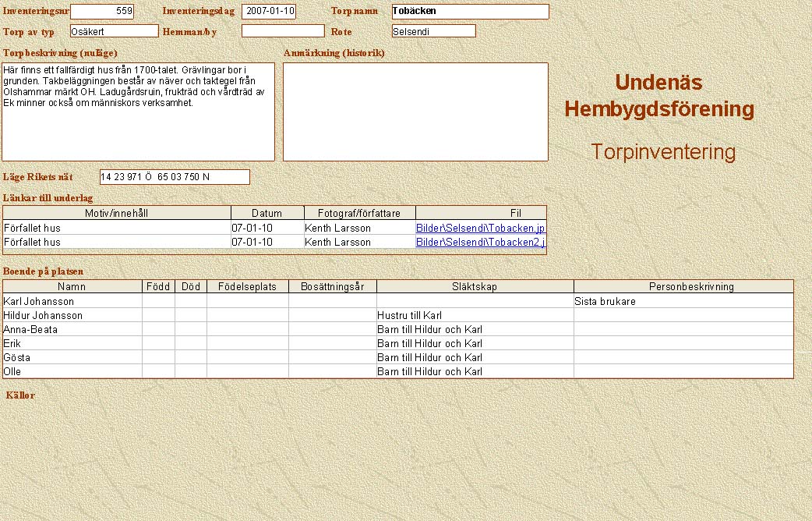
Task: Select the Olle name cell
Action: 72,371
